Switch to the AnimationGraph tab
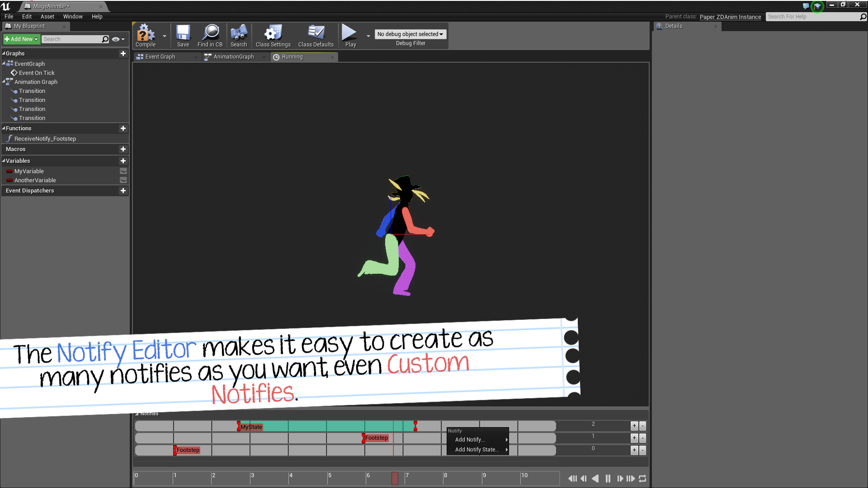 (x=233, y=56)
